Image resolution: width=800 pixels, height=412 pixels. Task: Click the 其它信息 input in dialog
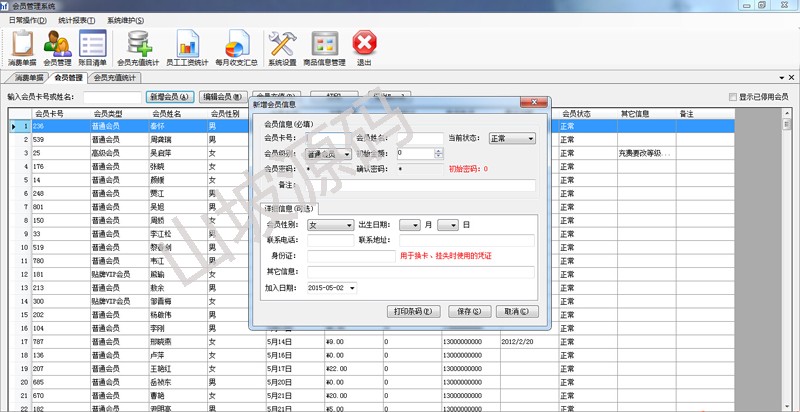421,272
